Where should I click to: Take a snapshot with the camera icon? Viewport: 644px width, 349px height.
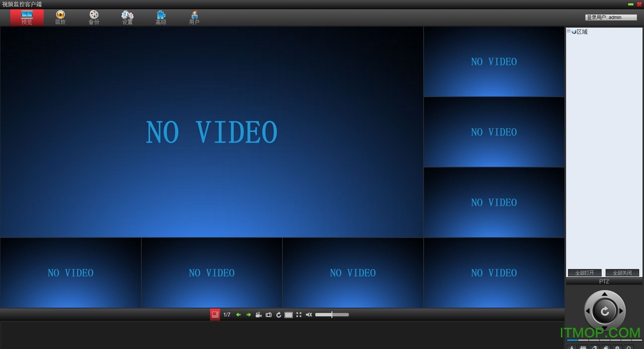pos(269,315)
